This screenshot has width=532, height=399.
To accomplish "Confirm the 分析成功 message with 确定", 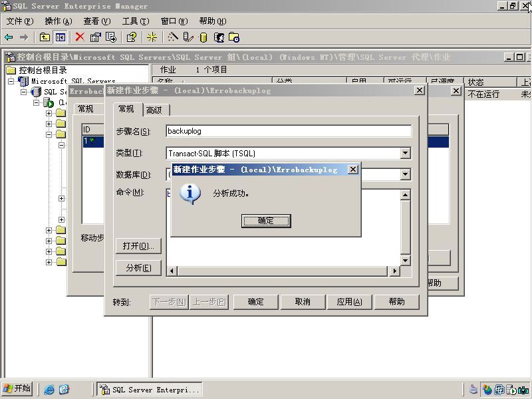I will click(x=266, y=221).
